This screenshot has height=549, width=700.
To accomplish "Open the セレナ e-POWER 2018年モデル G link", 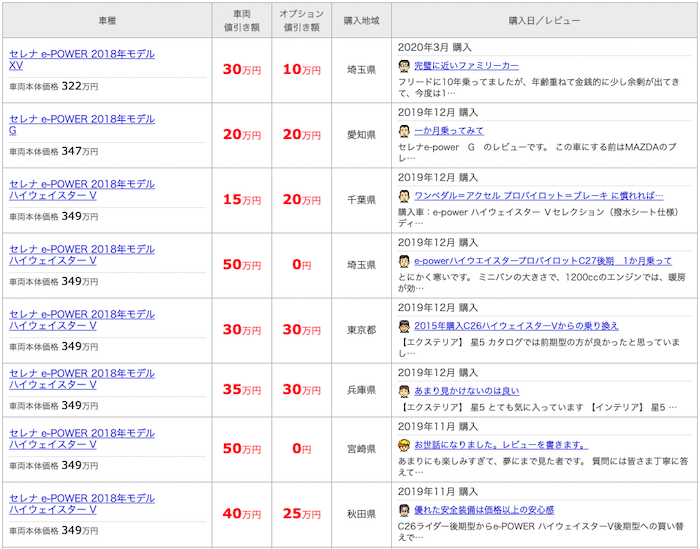I will coord(82,125).
